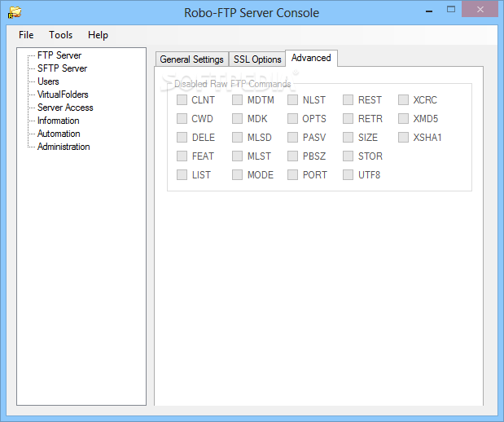The image size is (504, 422).
Task: Select SFTP Server in the tree
Action: [x=63, y=68]
